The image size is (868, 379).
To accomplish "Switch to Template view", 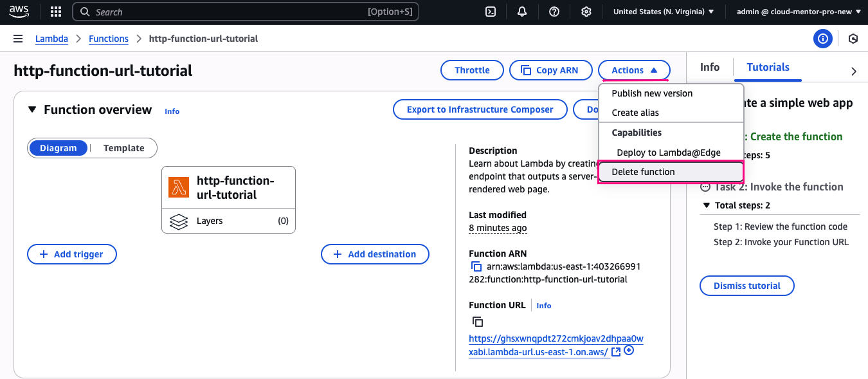I will [123, 148].
